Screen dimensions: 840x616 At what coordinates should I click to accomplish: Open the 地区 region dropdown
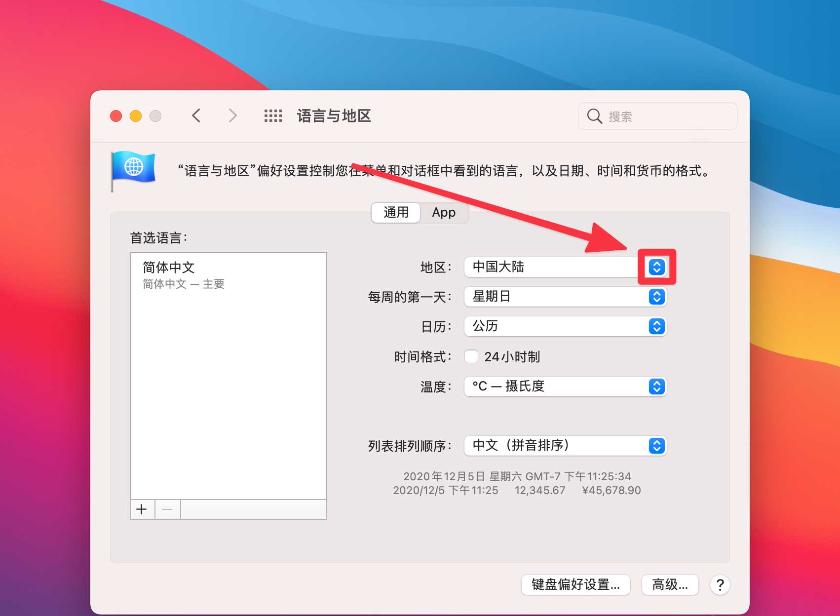point(656,267)
